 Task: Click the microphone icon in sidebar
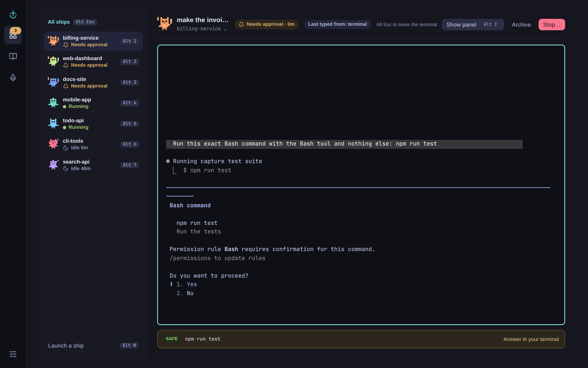[13, 77]
